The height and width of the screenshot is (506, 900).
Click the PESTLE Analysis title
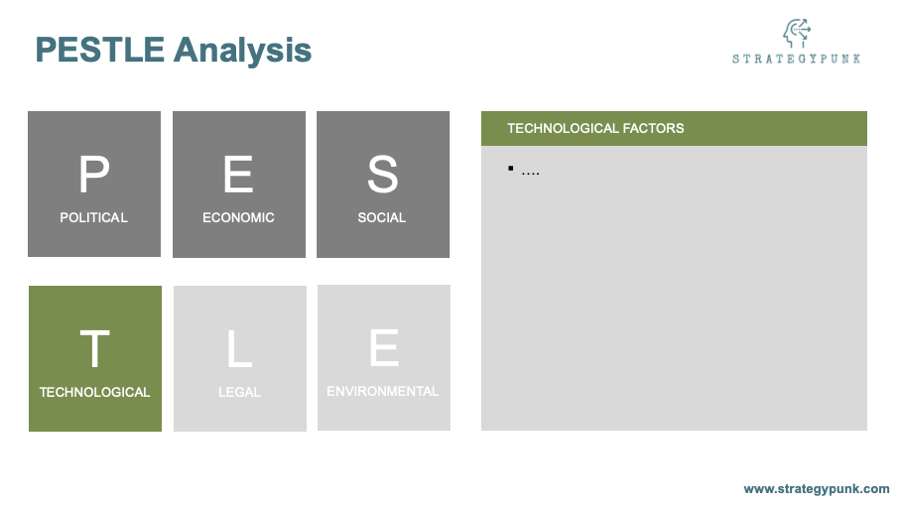[173, 50]
